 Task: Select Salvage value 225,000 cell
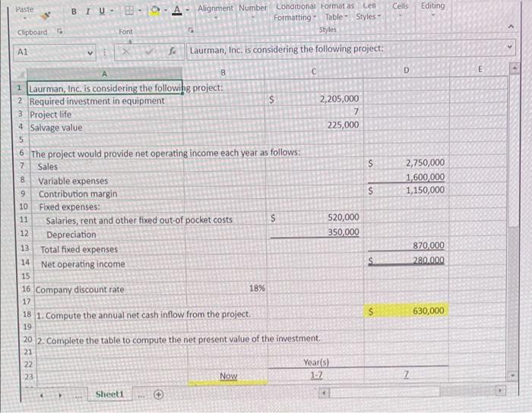click(314, 125)
